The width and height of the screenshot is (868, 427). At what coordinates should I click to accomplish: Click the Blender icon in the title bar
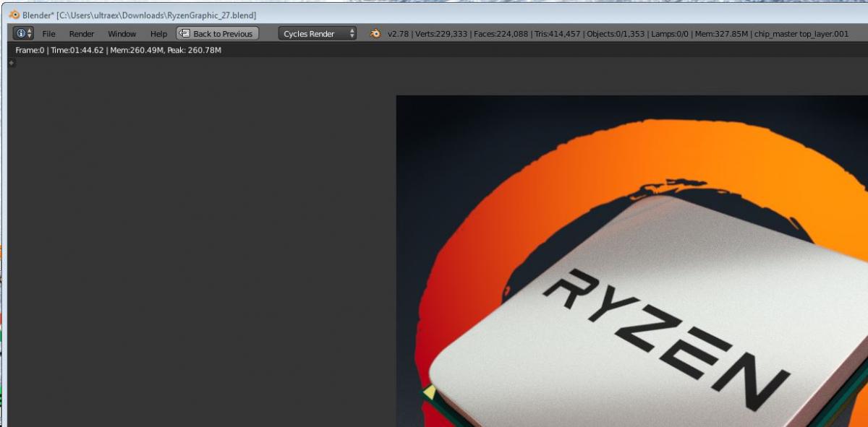click(14, 15)
